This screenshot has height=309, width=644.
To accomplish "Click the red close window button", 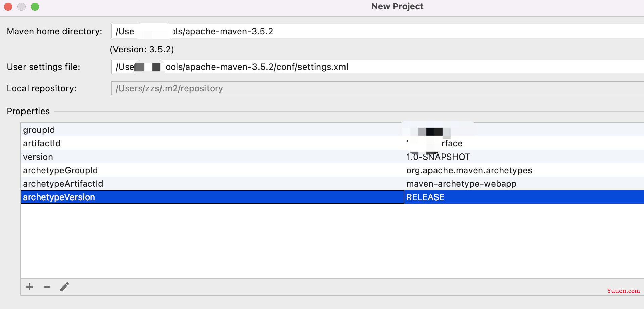I will (x=8, y=7).
